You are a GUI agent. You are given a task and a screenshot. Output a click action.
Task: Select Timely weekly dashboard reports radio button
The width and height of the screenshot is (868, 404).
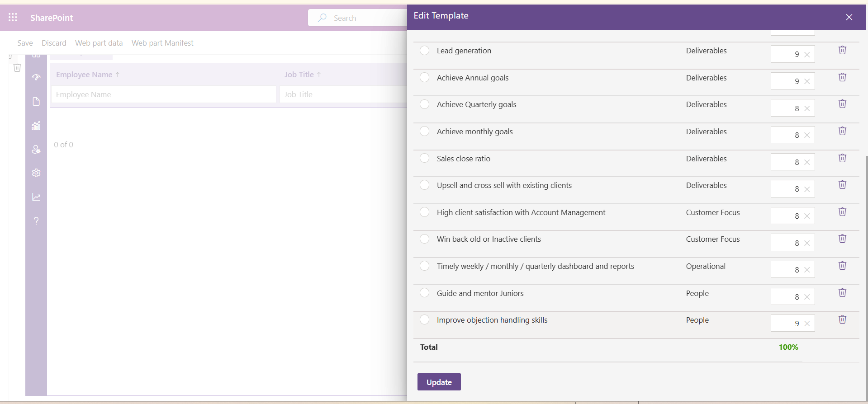pos(424,266)
